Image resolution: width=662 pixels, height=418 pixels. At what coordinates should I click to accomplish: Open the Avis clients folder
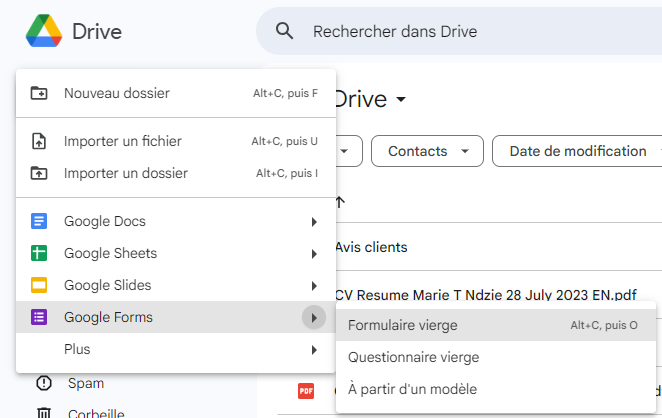tap(371, 247)
